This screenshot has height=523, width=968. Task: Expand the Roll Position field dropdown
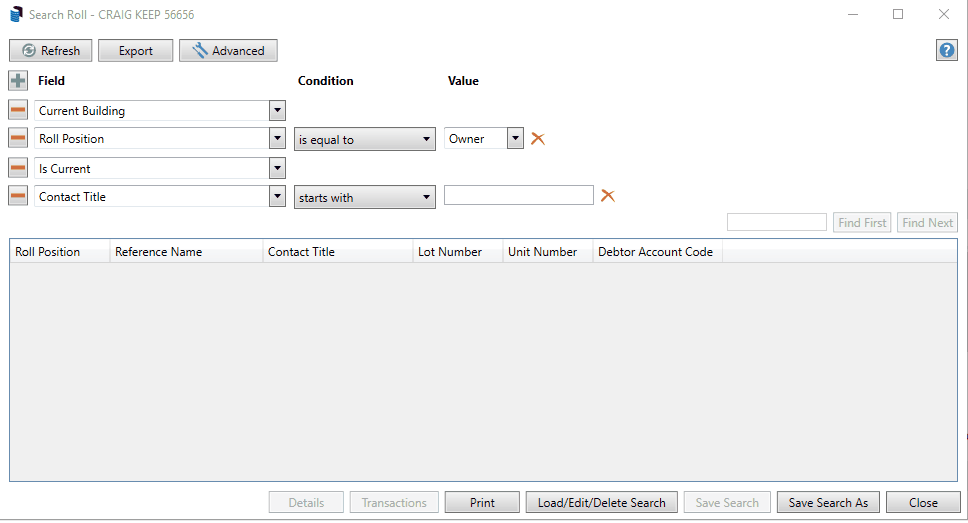coord(277,138)
